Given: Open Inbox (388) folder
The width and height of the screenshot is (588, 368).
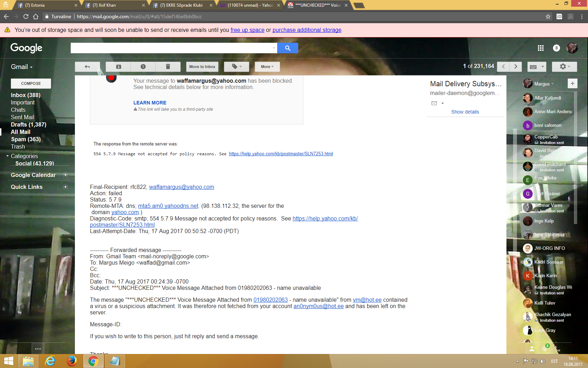Looking at the screenshot, I should pyautogui.click(x=26, y=95).
